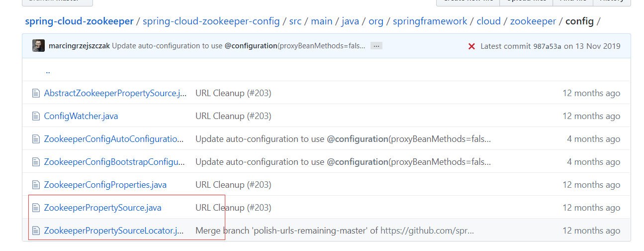644x251 pixels.
Task: Navigate to the zookeeper breadcrumb folder
Action: click(x=533, y=21)
